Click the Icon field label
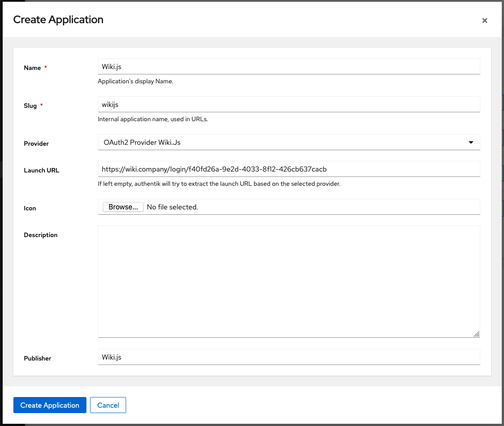This screenshot has width=504, height=426. 30,208
